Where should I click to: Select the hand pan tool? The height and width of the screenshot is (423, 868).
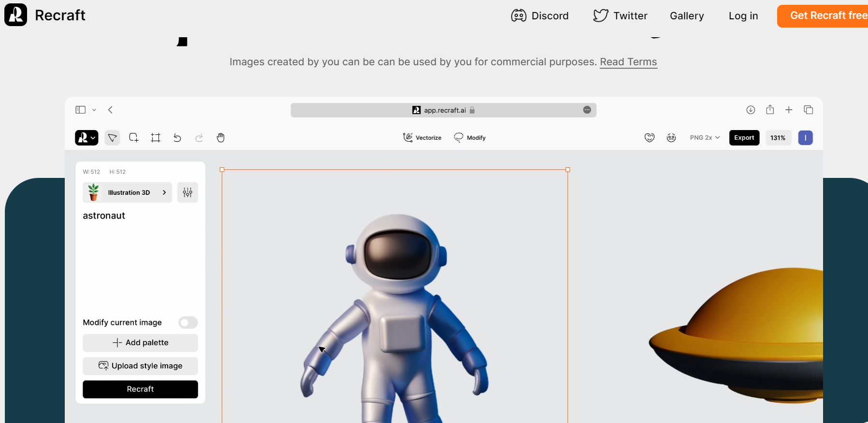tap(221, 138)
